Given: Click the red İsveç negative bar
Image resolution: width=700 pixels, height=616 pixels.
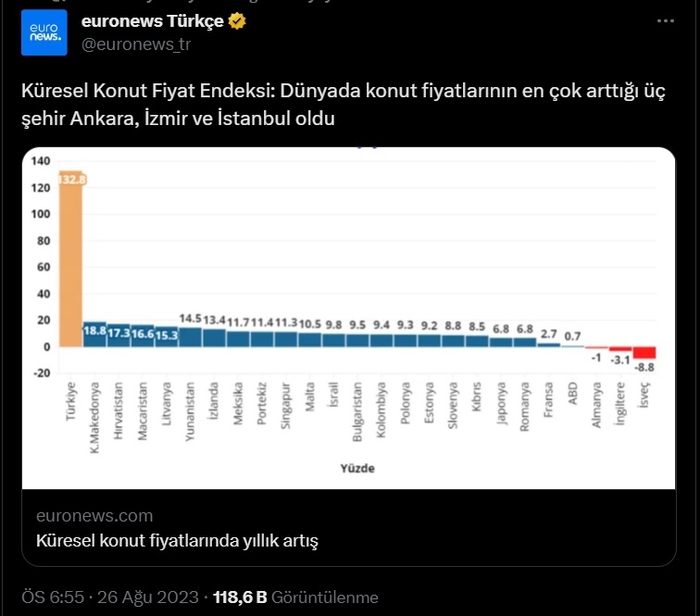Looking at the screenshot, I should pyautogui.click(x=644, y=352).
